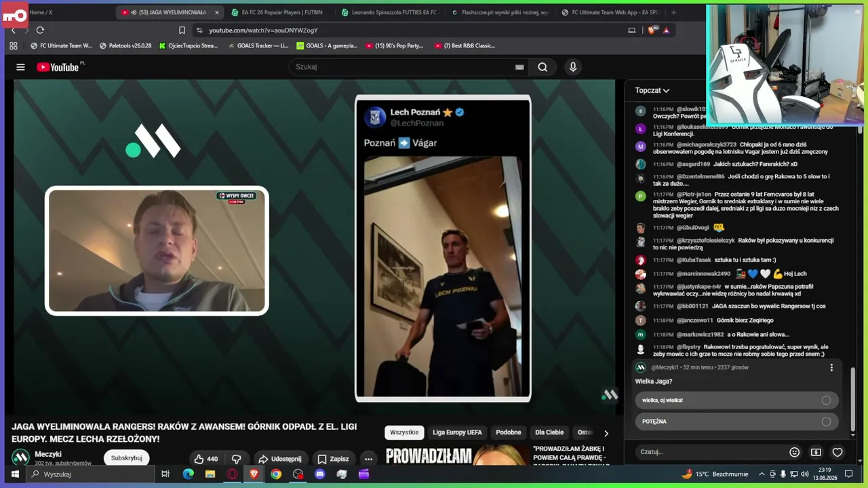Open the Windows notification center icon

[849, 474]
